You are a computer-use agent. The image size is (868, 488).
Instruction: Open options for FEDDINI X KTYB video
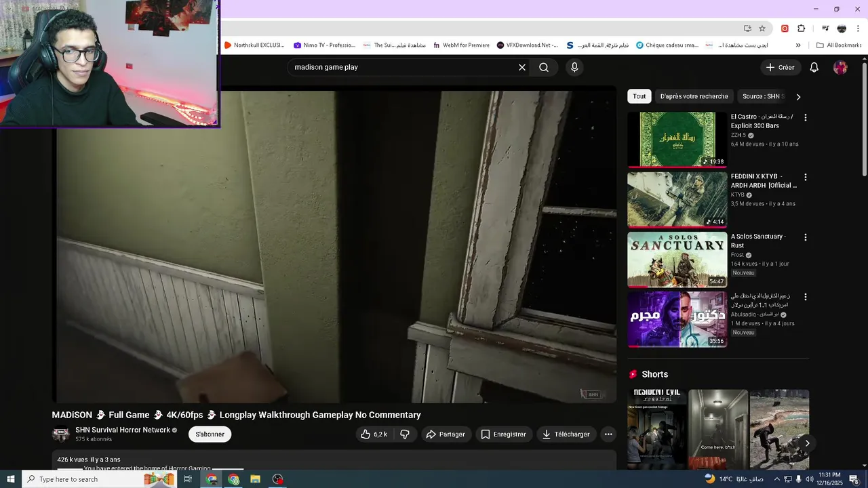806,177
